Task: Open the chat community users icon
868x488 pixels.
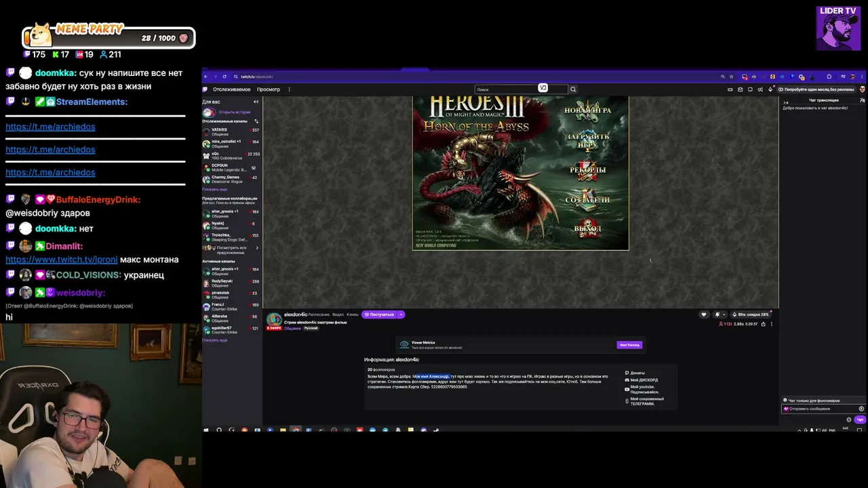Action: pyautogui.click(x=862, y=100)
